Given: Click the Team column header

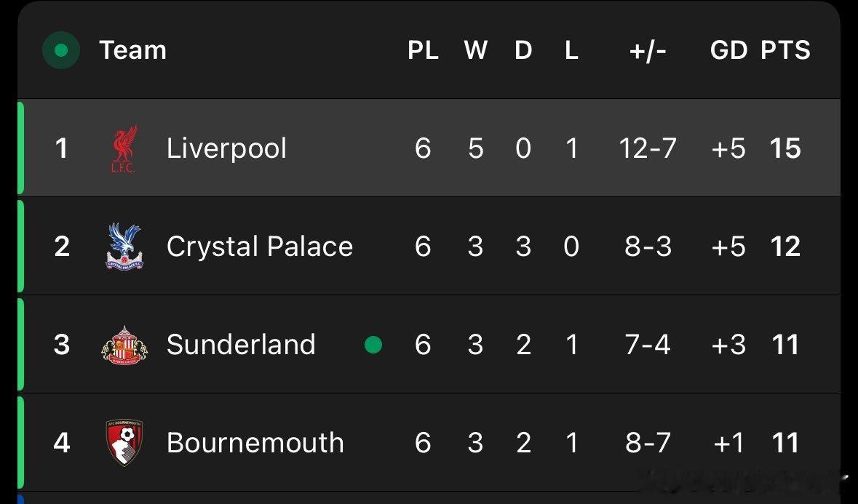Looking at the screenshot, I should (x=132, y=50).
